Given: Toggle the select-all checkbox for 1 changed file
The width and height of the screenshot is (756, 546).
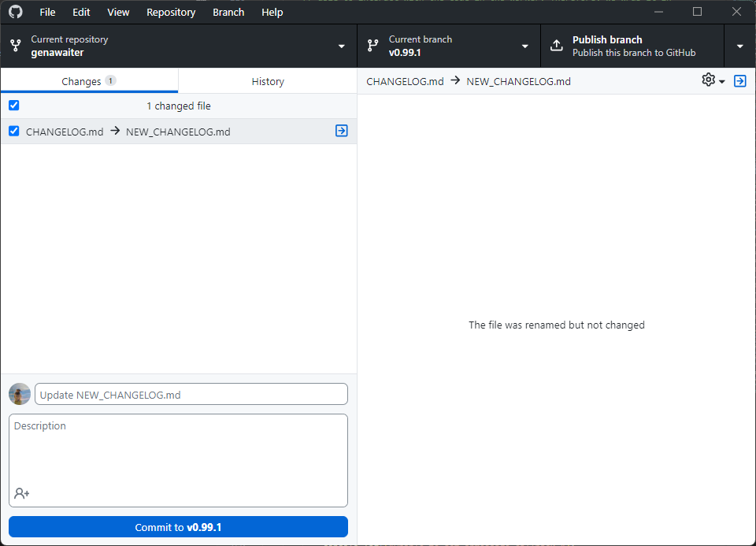Looking at the screenshot, I should point(14,105).
